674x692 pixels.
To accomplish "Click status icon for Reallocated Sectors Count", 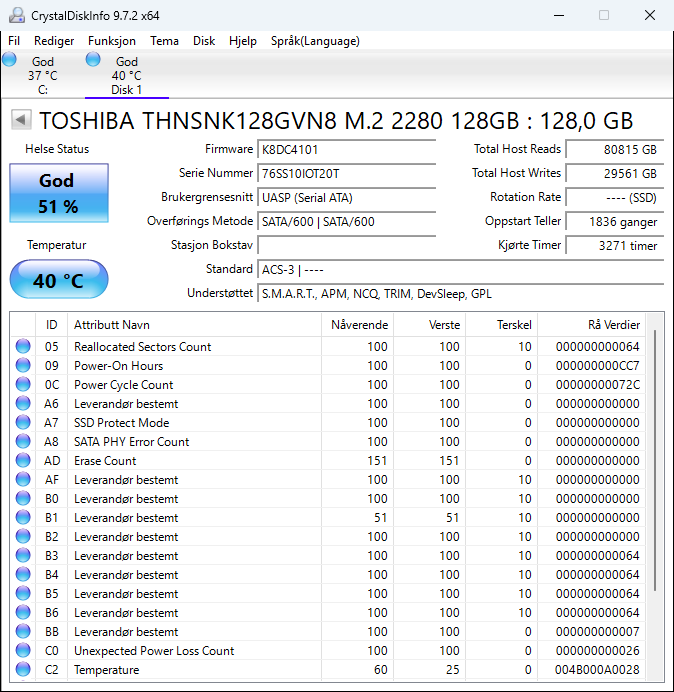I will pyautogui.click(x=23, y=346).
